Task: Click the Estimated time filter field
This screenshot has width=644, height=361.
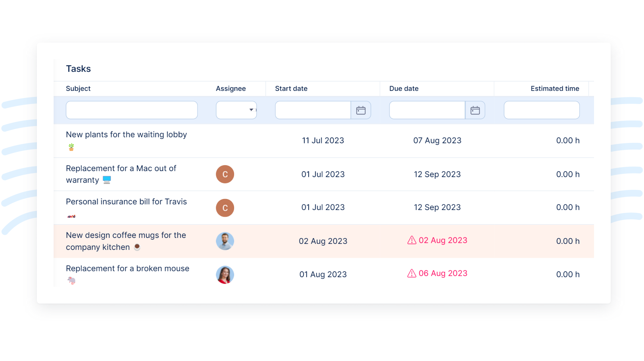Action: tap(541, 110)
